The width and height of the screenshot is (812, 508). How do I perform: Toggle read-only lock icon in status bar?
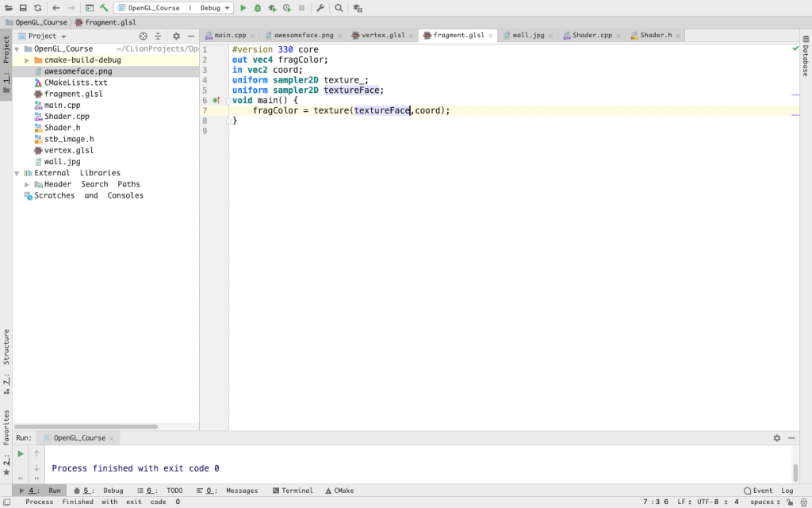pyautogui.click(x=790, y=502)
